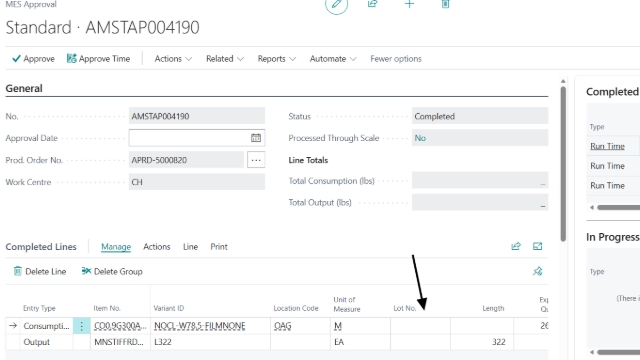Click the Prod. Order No. field APRD-5000820
640x360 pixels.
(x=187, y=160)
